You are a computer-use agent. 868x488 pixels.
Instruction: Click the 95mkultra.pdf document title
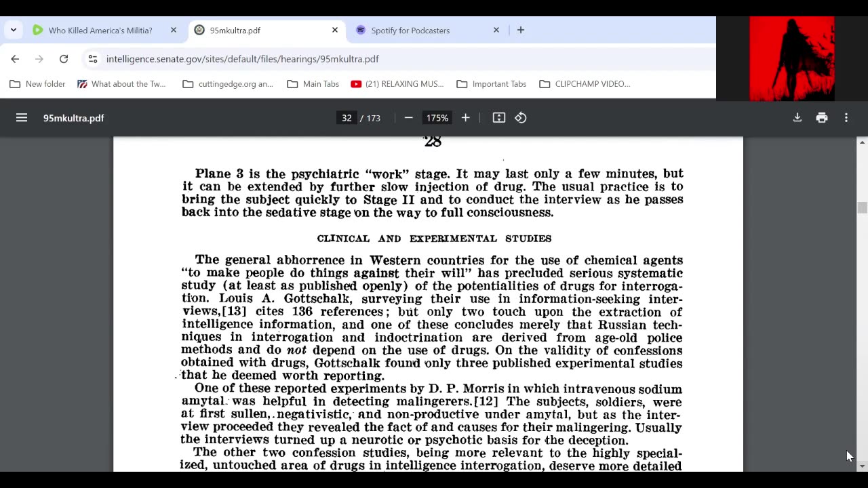tap(74, 118)
